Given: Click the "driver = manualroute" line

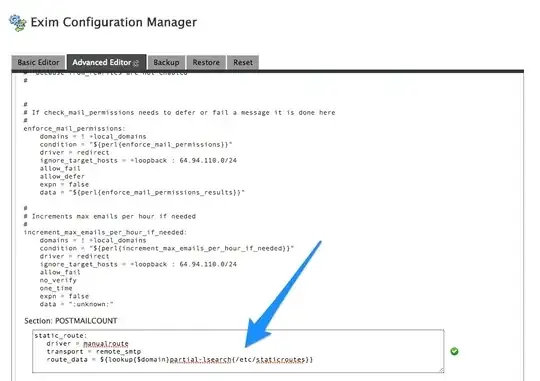Looking at the screenshot, I should coord(87,344).
